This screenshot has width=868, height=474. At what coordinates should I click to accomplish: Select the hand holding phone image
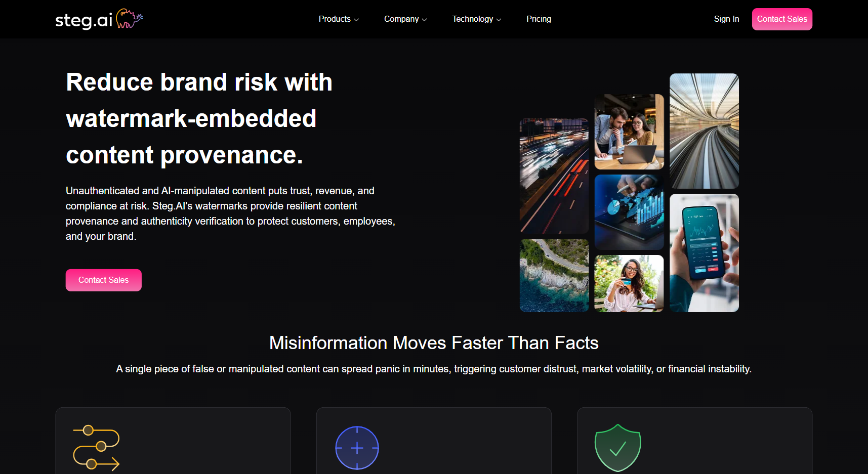704,253
